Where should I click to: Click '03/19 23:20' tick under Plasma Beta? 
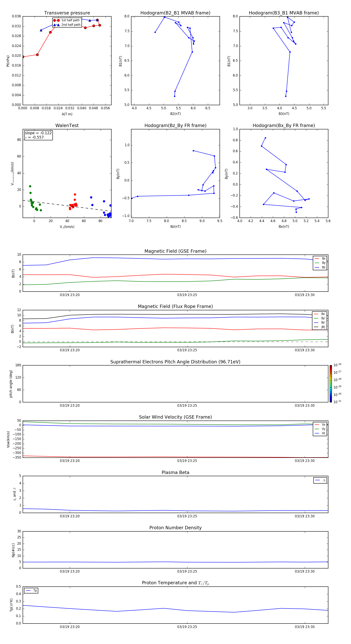pyautogui.click(x=70, y=516)
